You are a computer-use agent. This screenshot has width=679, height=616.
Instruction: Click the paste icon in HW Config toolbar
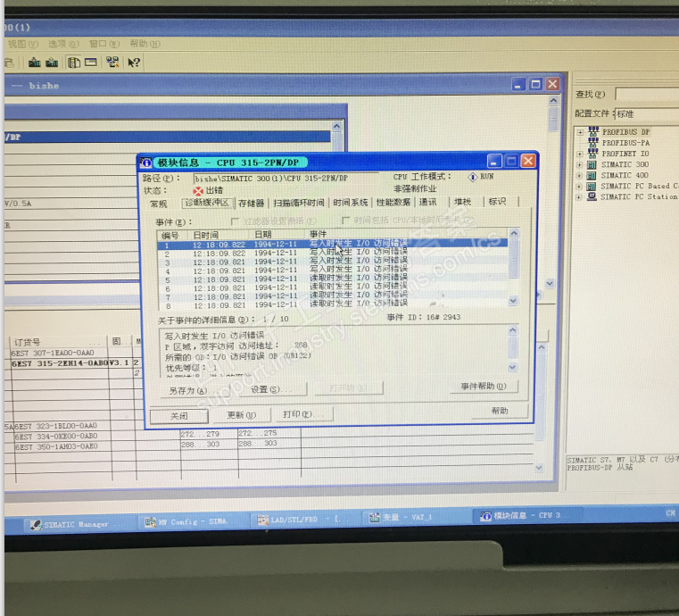point(9,62)
